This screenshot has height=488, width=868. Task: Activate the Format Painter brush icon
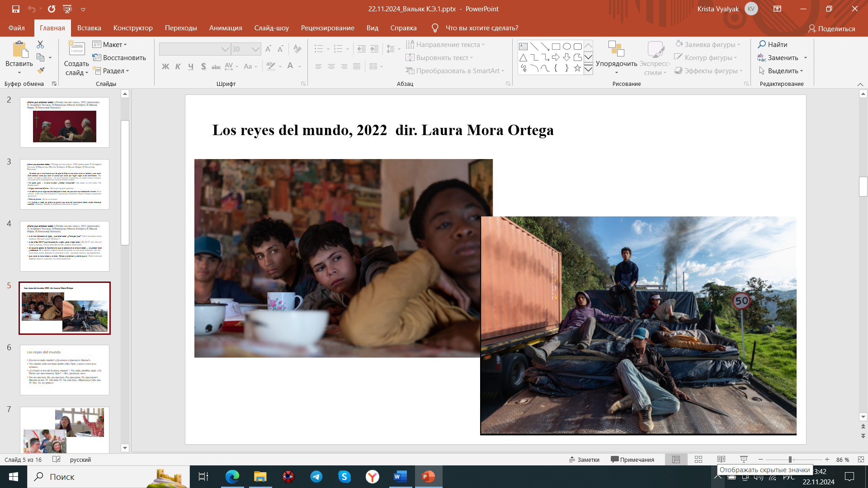[x=41, y=70]
